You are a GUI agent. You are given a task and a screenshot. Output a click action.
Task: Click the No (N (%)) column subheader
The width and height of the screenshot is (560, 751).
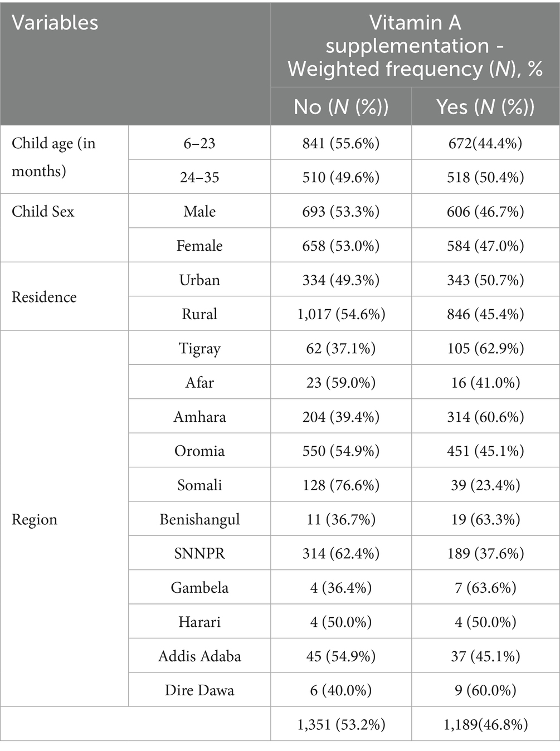point(341,106)
